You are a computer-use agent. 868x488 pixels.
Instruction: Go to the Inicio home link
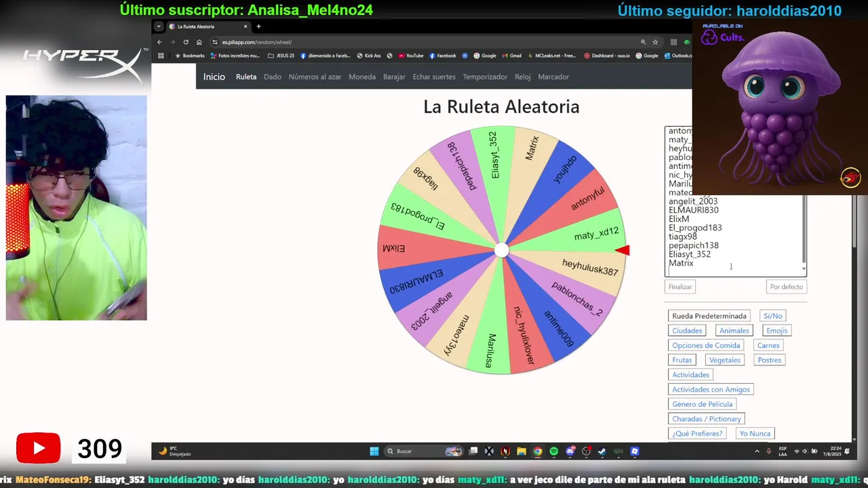[214, 77]
